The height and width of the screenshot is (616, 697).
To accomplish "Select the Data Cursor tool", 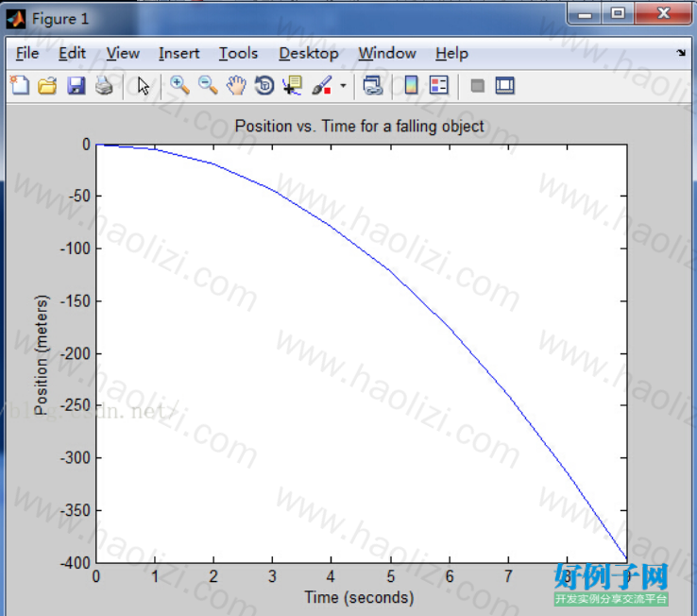I will [293, 85].
